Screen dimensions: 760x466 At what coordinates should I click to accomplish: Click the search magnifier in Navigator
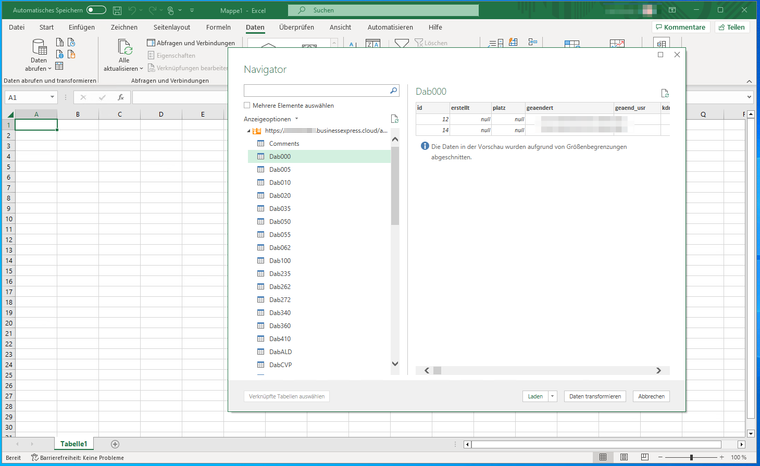coord(393,90)
